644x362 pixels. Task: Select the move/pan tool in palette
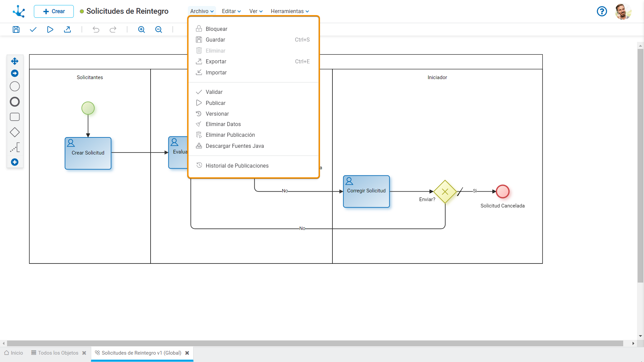click(15, 61)
